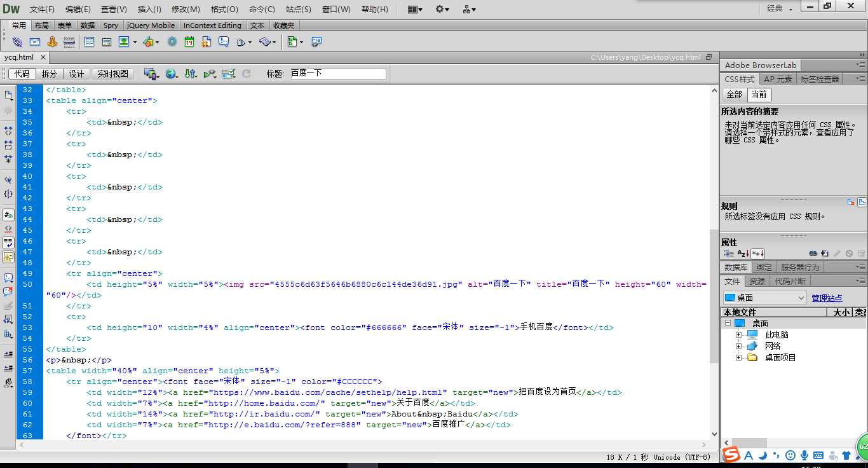The height and width of the screenshot is (468, 868).
Task: Preview in browser globe icon
Action: click(x=171, y=74)
